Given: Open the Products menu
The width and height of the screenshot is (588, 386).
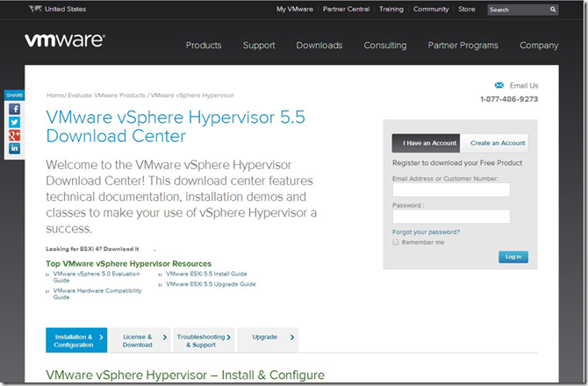Looking at the screenshot, I should point(204,46).
